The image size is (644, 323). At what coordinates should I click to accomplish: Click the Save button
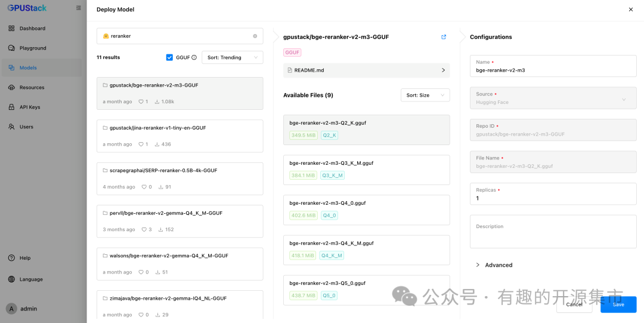pyautogui.click(x=618, y=304)
